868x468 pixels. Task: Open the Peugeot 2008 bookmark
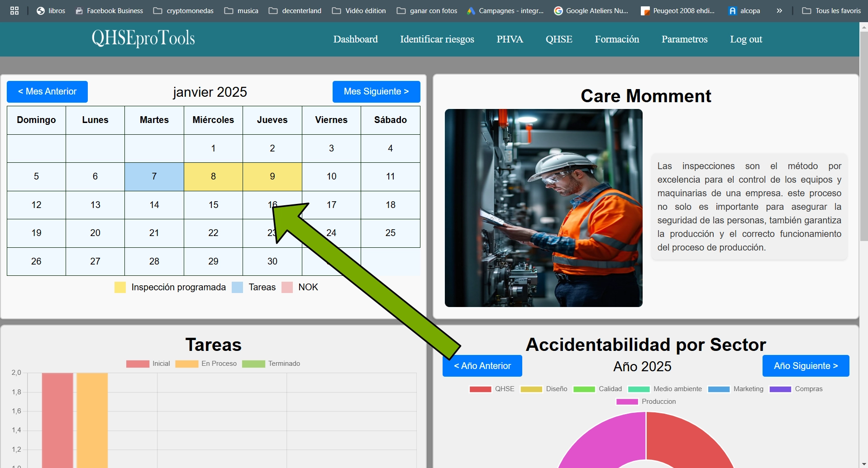pyautogui.click(x=677, y=10)
